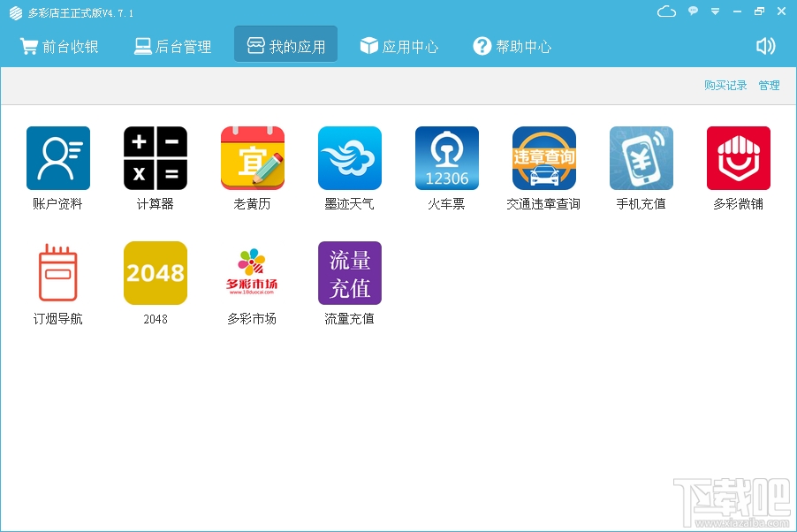Open the 多彩市场 market app
The image size is (797, 532).
coord(252,273)
